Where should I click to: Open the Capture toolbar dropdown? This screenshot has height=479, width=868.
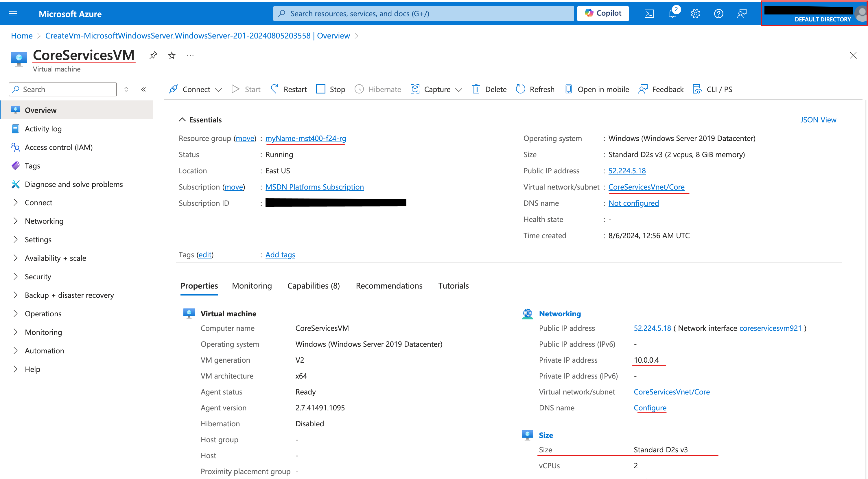click(436, 89)
